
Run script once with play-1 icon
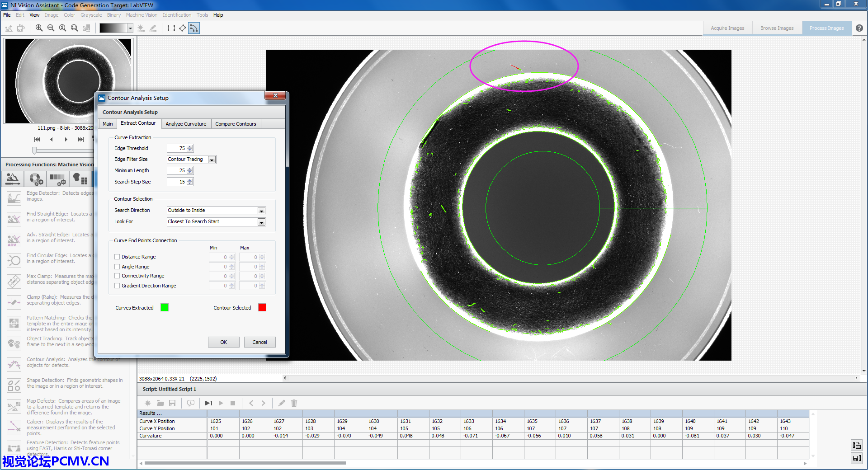pos(208,403)
